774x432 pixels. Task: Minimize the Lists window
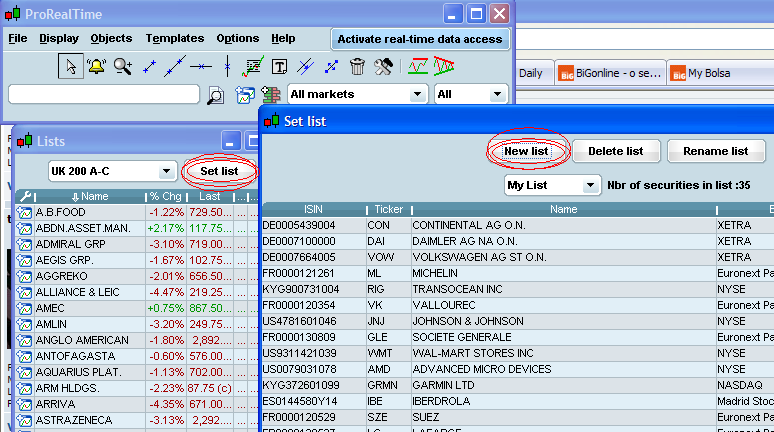coord(230,141)
